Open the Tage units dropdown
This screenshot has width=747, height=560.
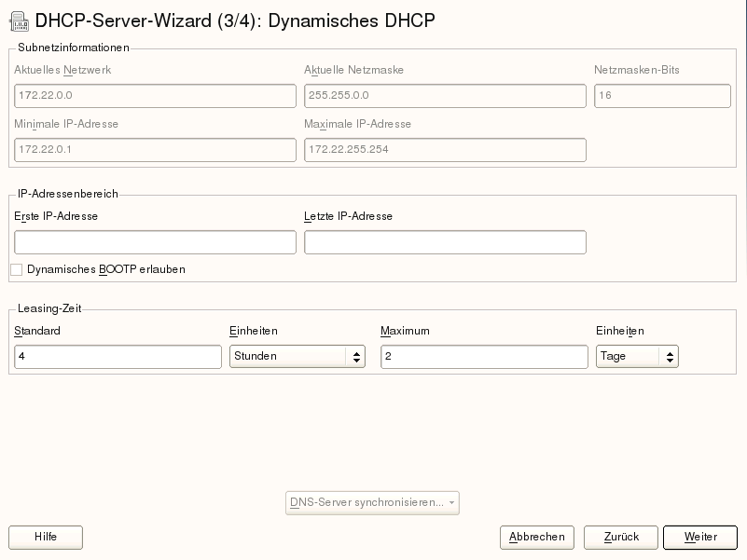point(636,357)
